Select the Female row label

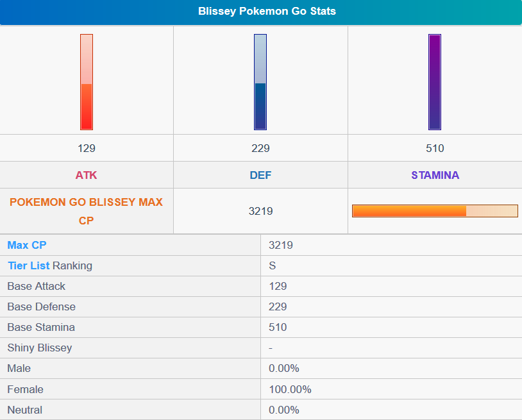tap(25, 389)
